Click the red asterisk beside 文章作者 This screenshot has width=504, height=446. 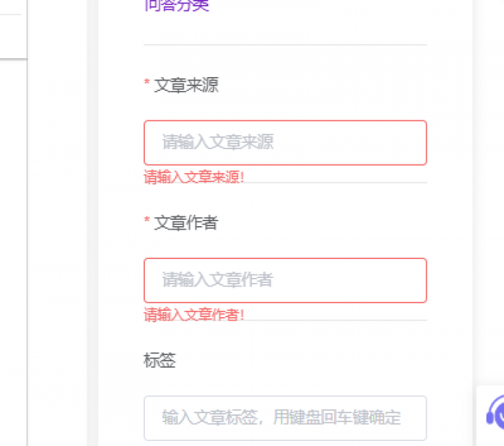pos(147,221)
